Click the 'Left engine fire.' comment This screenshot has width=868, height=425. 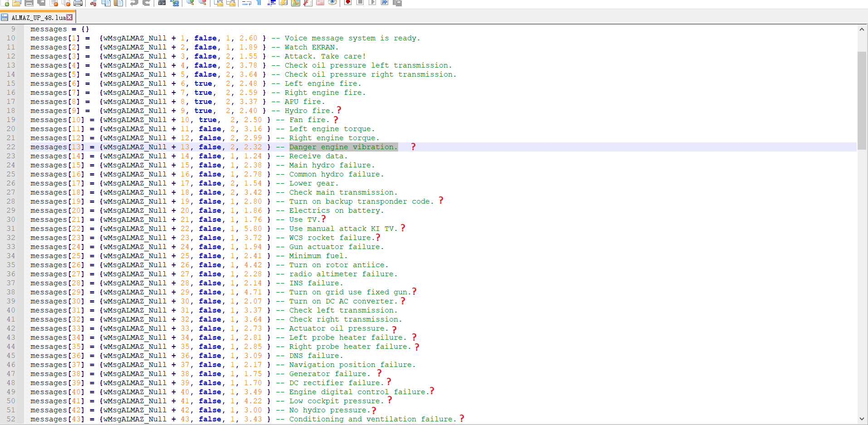tap(323, 83)
